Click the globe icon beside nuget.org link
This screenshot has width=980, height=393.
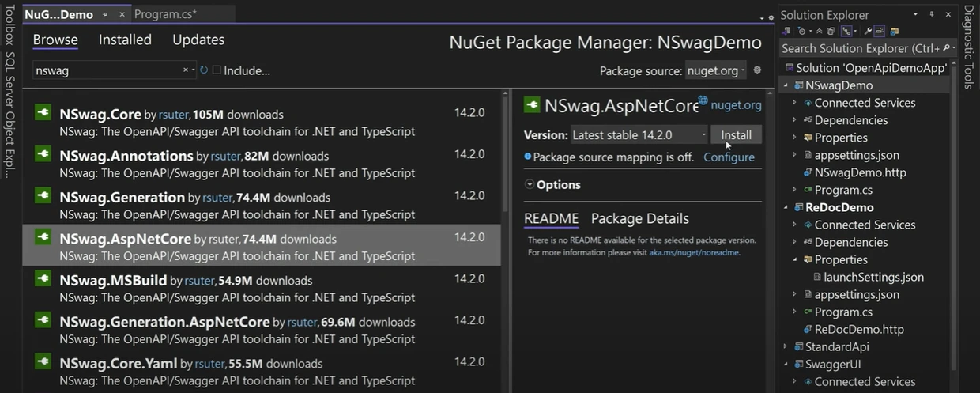pyautogui.click(x=703, y=100)
